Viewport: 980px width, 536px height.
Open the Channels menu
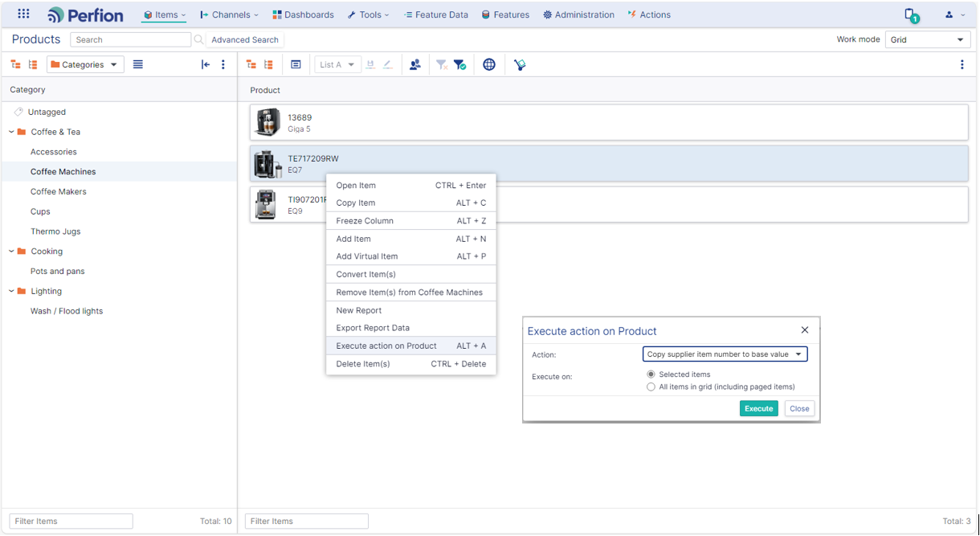pos(230,14)
